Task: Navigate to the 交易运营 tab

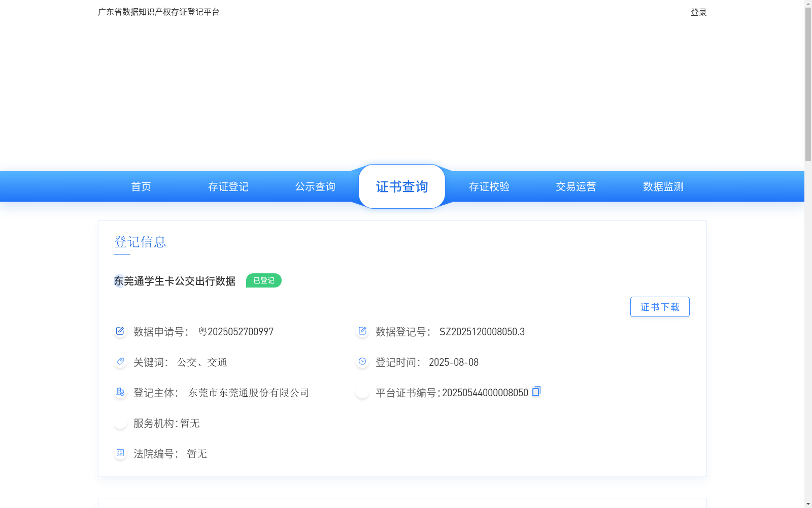Action: click(x=576, y=186)
